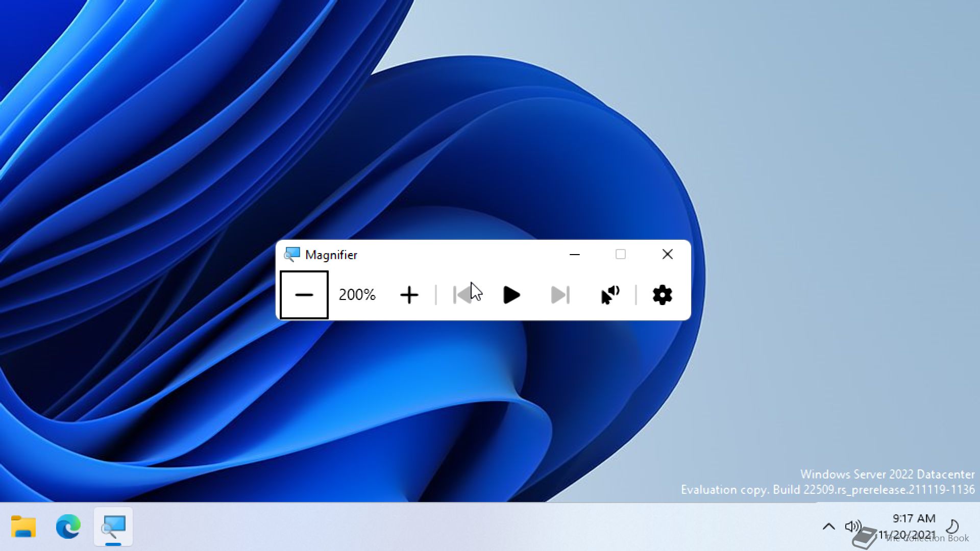
Task: Start reading with the Magnifier play button
Action: click(511, 295)
